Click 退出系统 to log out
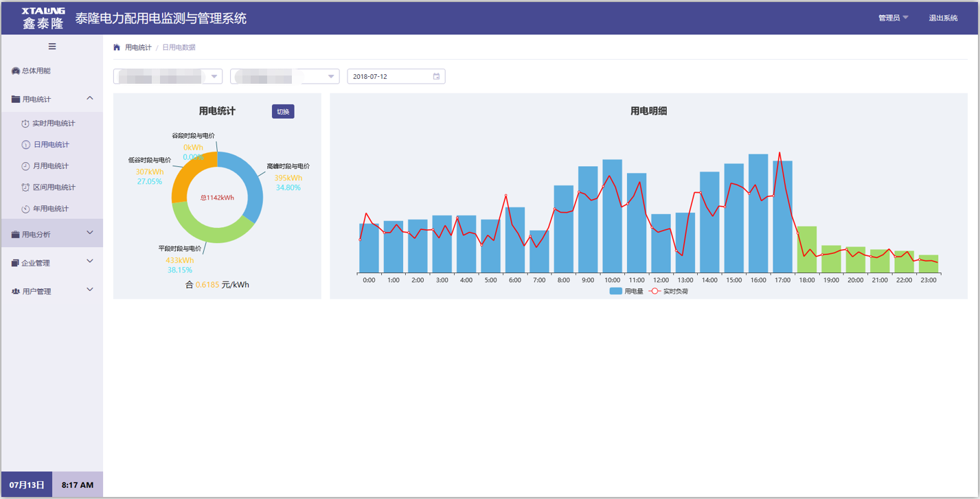The image size is (980, 499). coord(943,18)
